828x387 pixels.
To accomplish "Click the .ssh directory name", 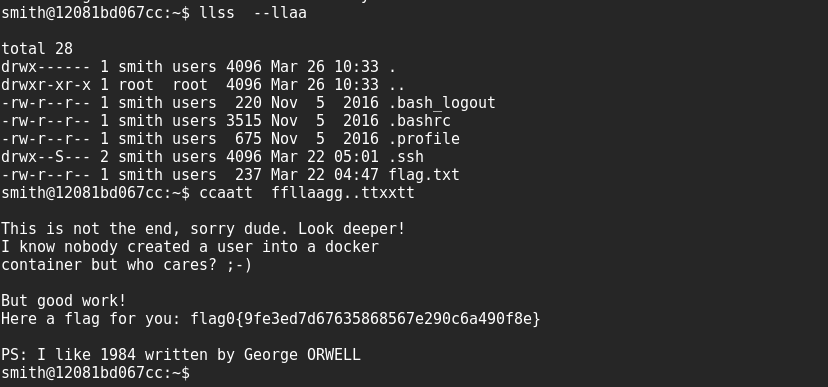I will coord(406,157).
